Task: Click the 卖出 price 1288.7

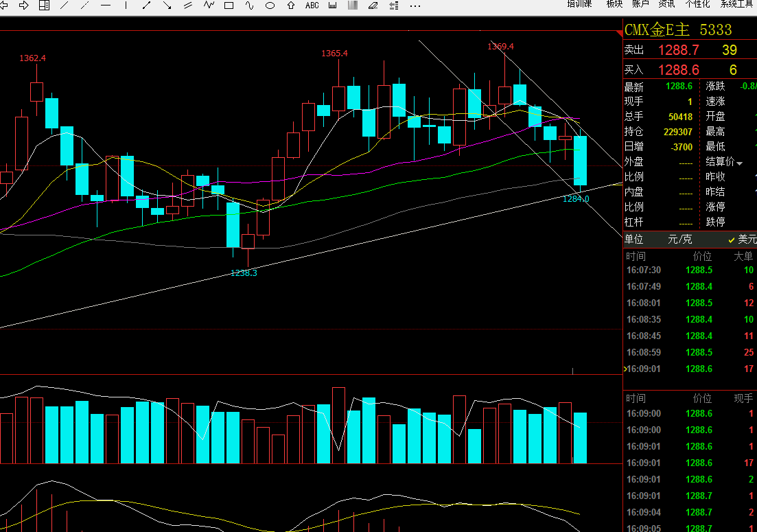Action: (x=678, y=50)
